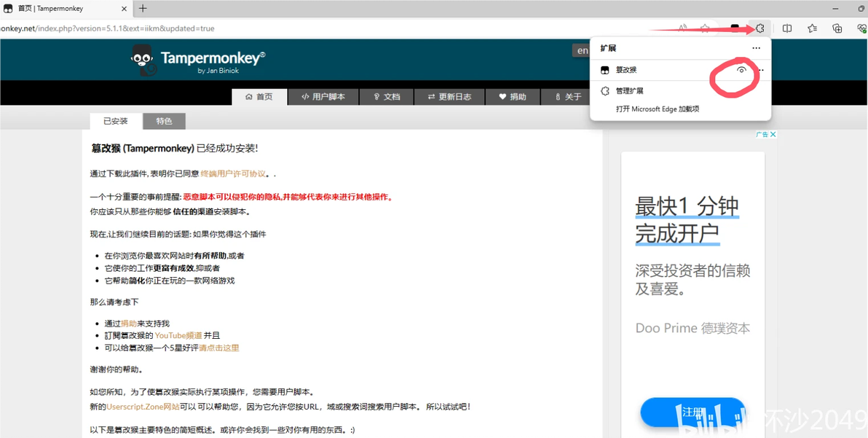Viewport: 868px width, 438px height.
Task: Click the Read aloud icon in address bar
Action: click(683, 28)
